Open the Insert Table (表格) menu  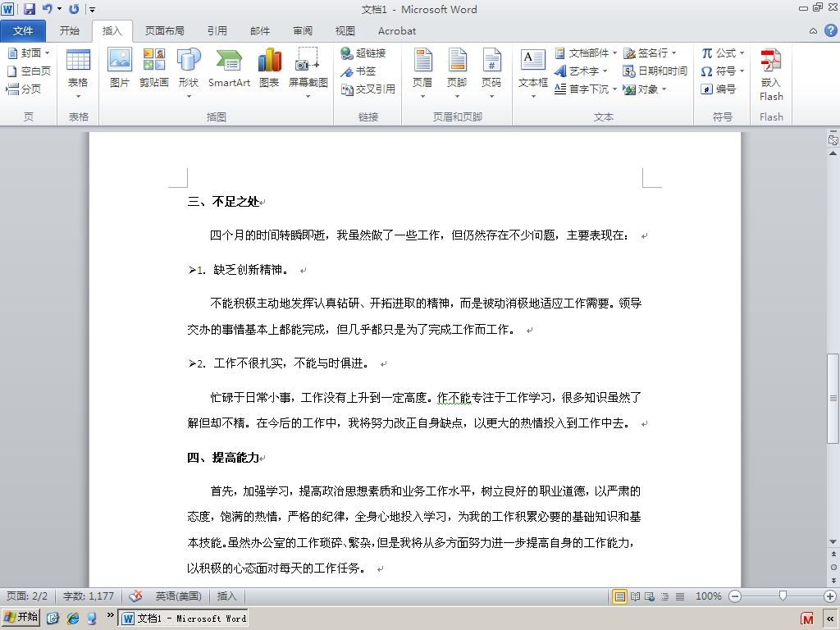pos(78,73)
